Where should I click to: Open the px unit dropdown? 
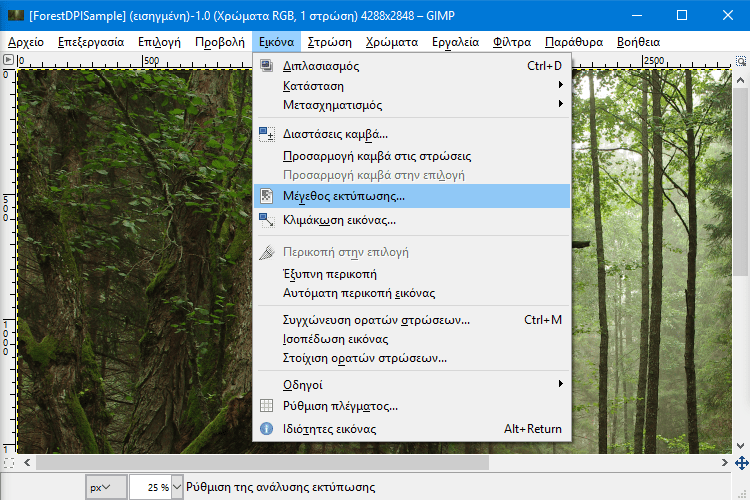pyautogui.click(x=106, y=487)
